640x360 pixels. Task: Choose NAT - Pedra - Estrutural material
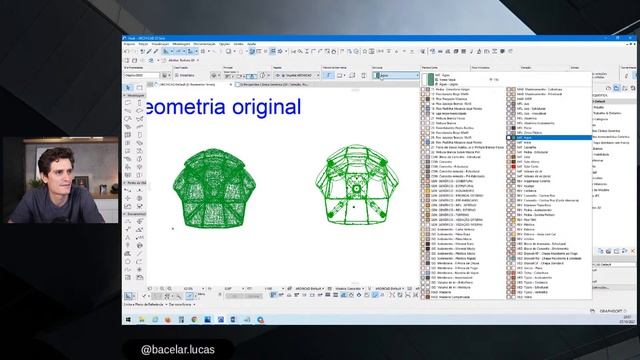pos(532,152)
